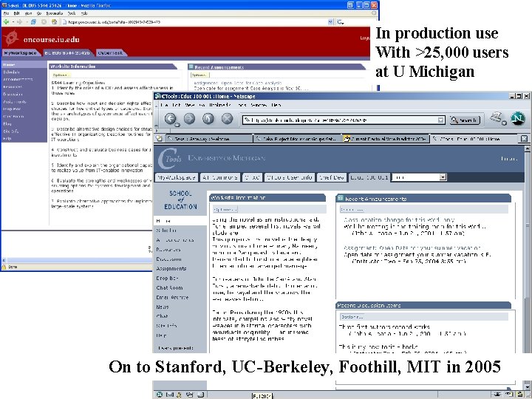The height and width of the screenshot is (399, 532).
Task: Open the Help menu in Netscape
Action: 276,105
